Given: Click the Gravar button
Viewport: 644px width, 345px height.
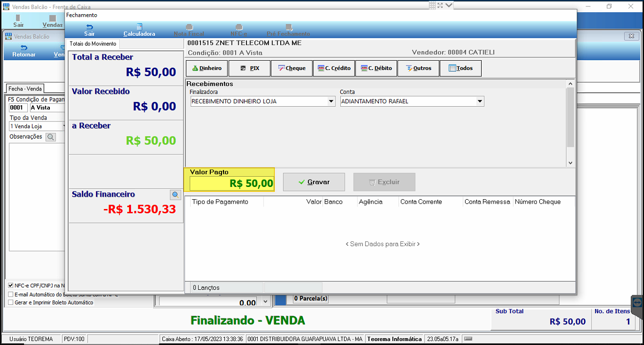Looking at the screenshot, I should [x=314, y=182].
